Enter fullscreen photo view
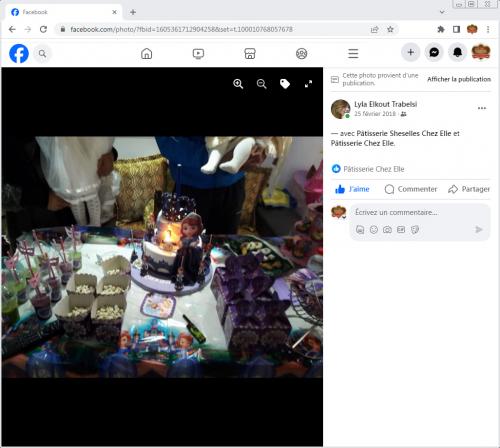Image resolution: width=500 pixels, height=448 pixels. point(308,84)
